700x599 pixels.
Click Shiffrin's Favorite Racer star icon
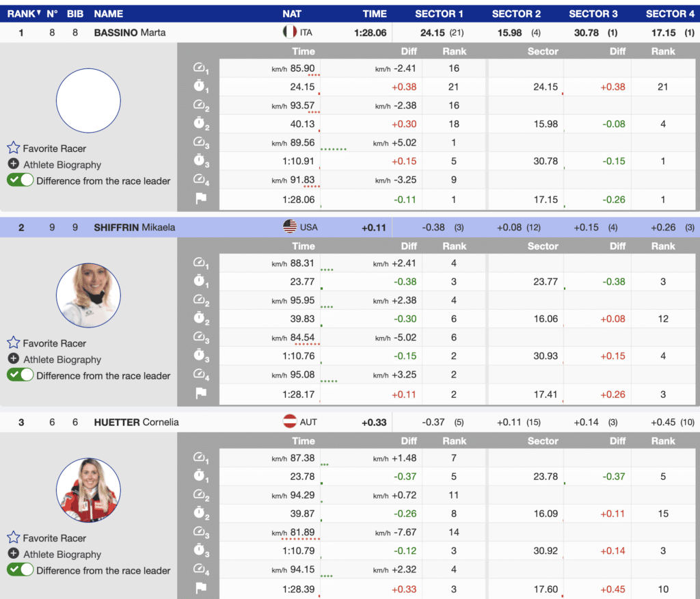pyautogui.click(x=13, y=343)
